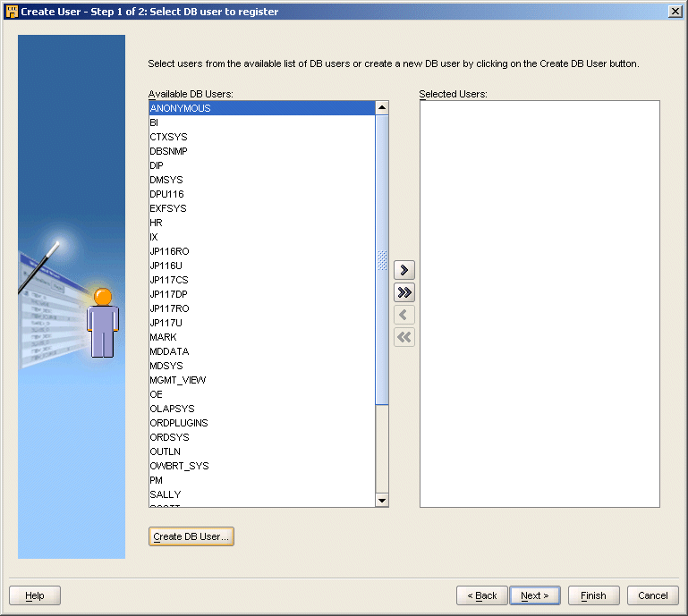Select the MDSYS user
688x616 pixels.
coord(262,366)
